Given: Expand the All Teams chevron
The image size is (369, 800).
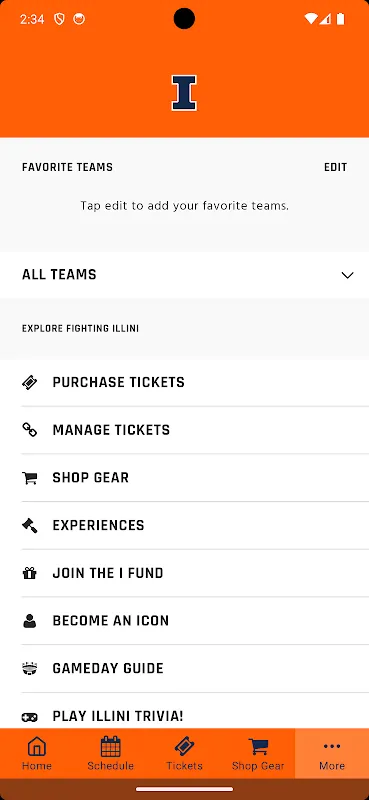Looking at the screenshot, I should (x=347, y=276).
